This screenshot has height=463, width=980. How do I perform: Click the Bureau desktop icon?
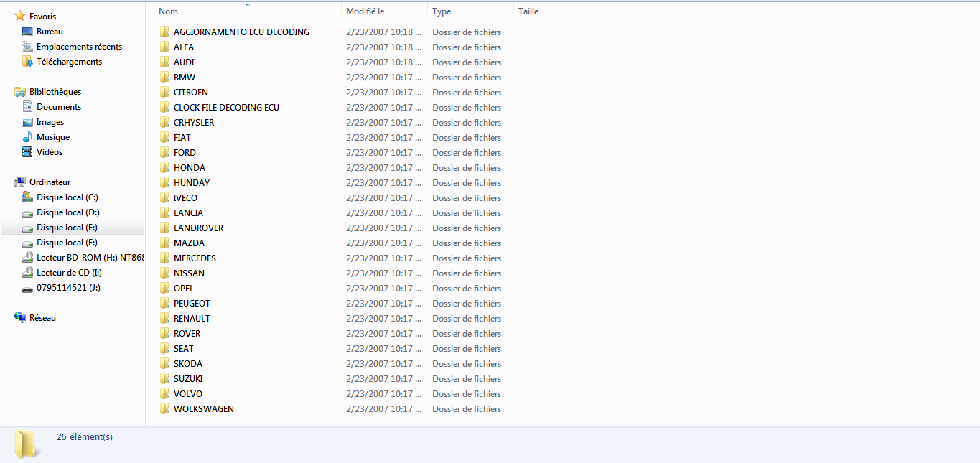coord(27,32)
